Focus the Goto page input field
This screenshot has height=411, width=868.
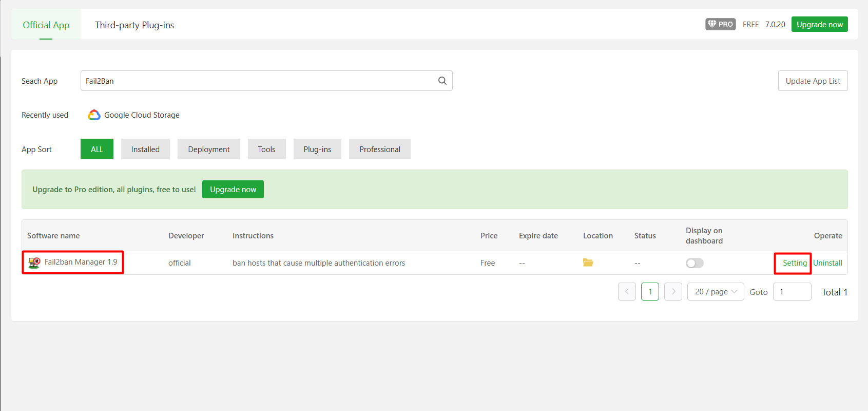(x=792, y=291)
